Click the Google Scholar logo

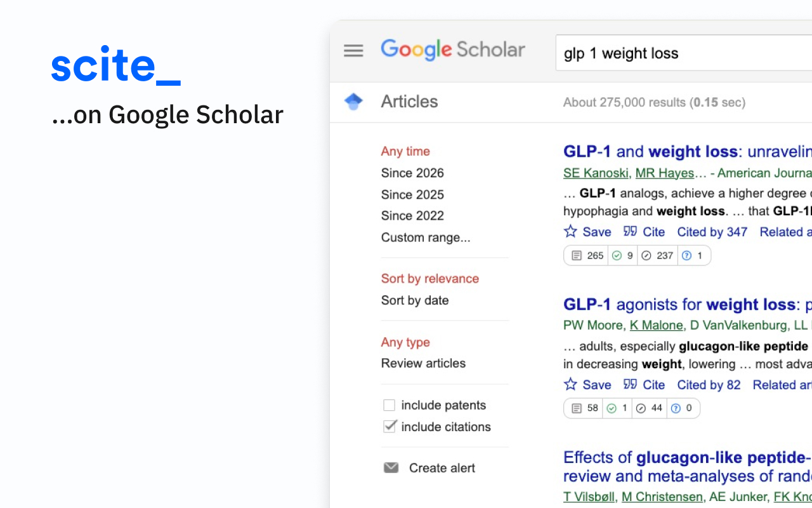453,50
